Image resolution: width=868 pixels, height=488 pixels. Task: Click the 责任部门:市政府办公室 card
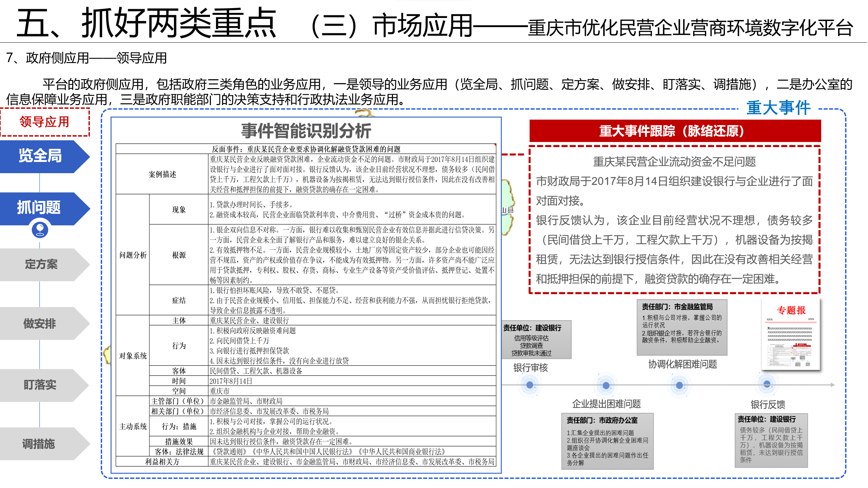coord(608,441)
